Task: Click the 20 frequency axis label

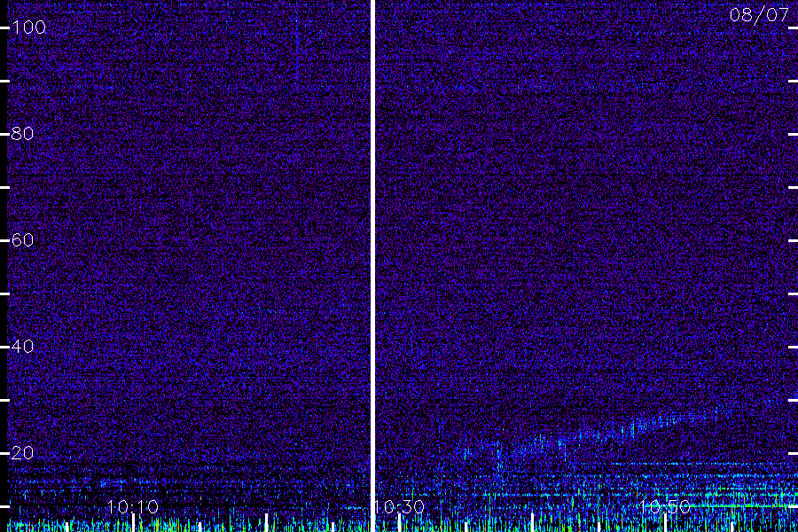Action: [22, 452]
